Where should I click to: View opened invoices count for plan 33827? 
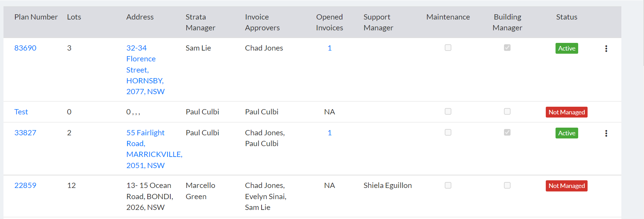tap(329, 133)
